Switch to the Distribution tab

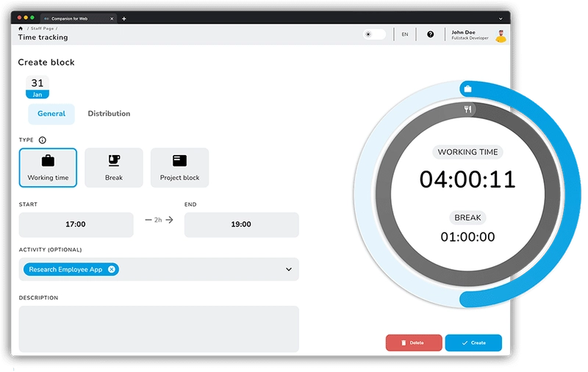(x=109, y=114)
